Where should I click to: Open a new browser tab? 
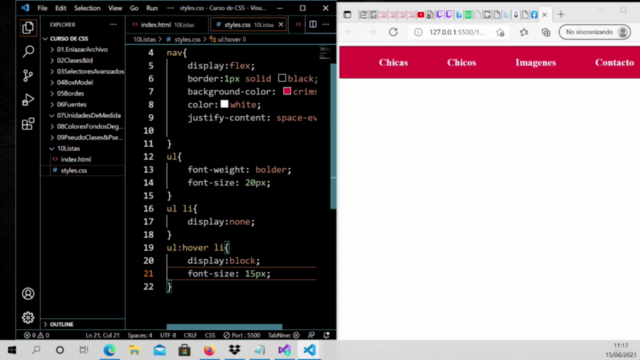(561, 15)
